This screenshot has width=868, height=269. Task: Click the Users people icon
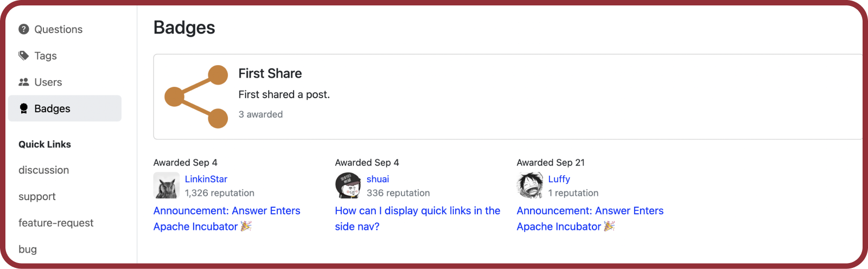pos(24,82)
